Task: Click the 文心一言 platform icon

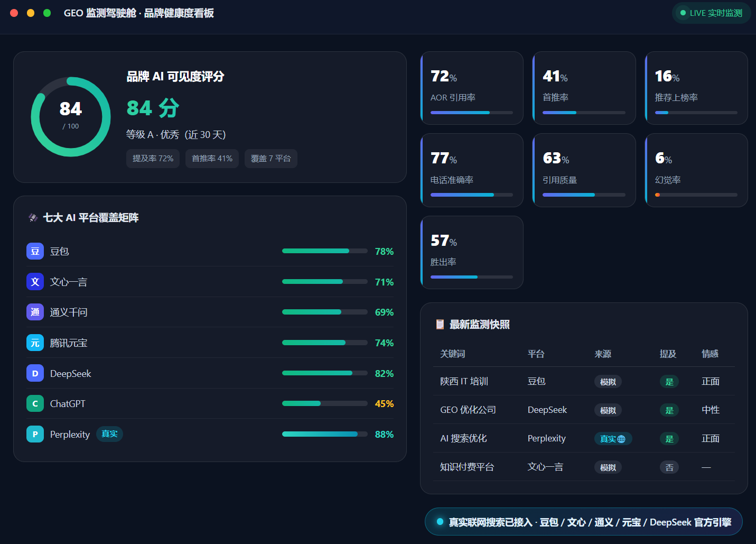Action: point(35,282)
